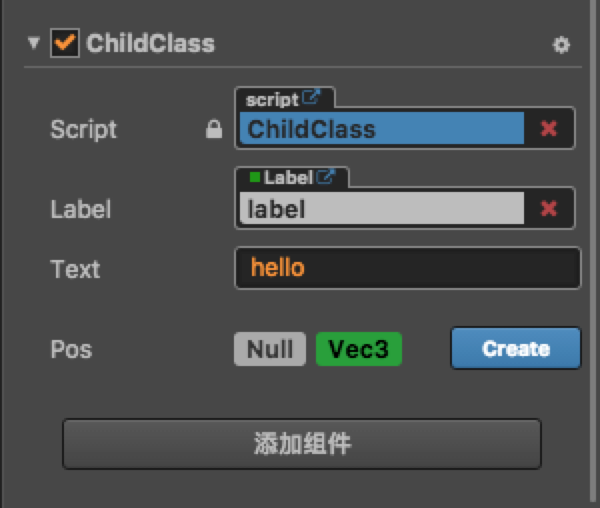Remove the ChildClass script reference
This screenshot has width=600, height=508.
click(548, 129)
